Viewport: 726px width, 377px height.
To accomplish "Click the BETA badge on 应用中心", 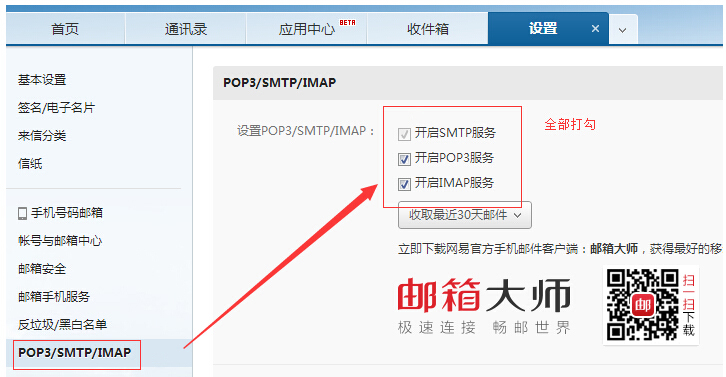I will pyautogui.click(x=347, y=22).
